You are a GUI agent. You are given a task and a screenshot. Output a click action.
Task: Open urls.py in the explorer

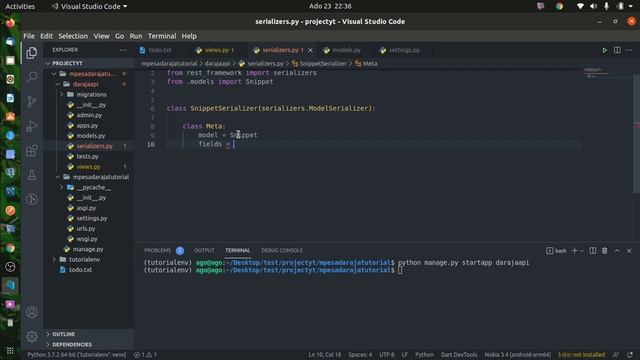pyautogui.click(x=86, y=229)
